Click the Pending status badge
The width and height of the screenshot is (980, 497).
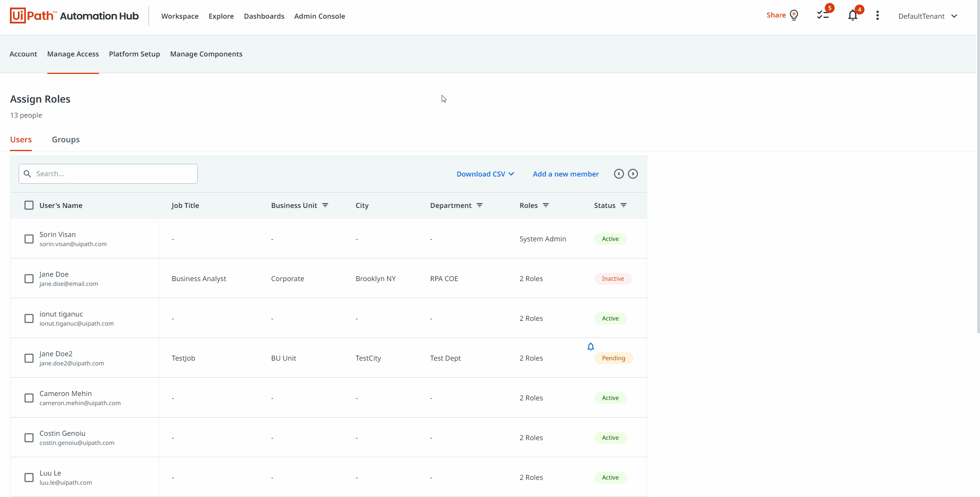tap(613, 358)
